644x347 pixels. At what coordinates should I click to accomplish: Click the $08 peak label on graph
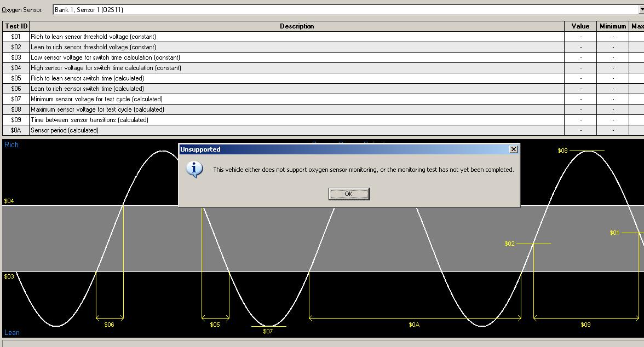[x=562, y=151]
